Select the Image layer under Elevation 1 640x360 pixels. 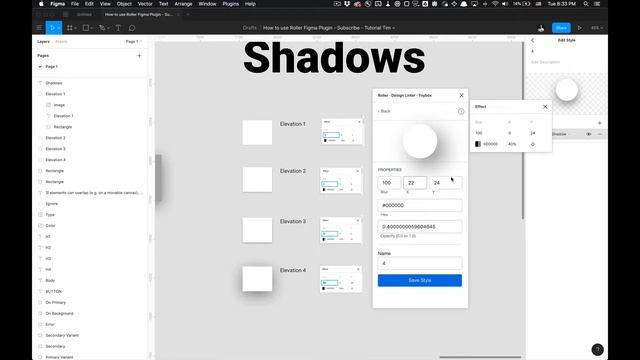(x=59, y=105)
